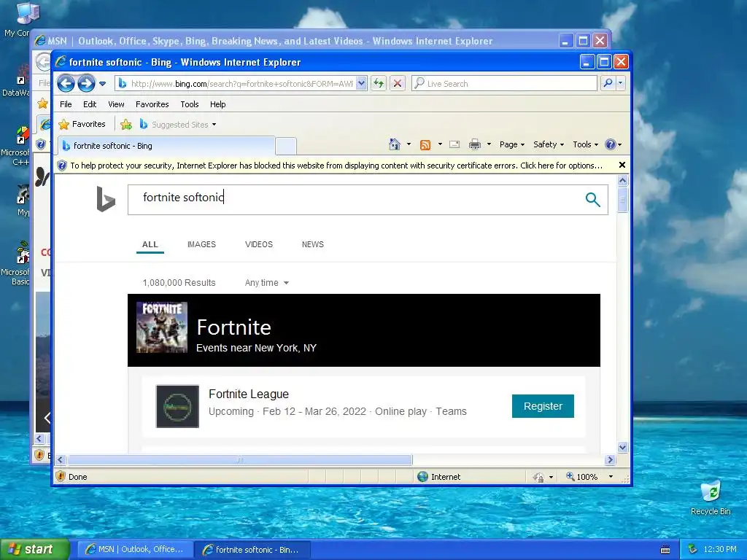Click horizontal scrollbar right arrow
This screenshot has width=747, height=560.
point(611,460)
